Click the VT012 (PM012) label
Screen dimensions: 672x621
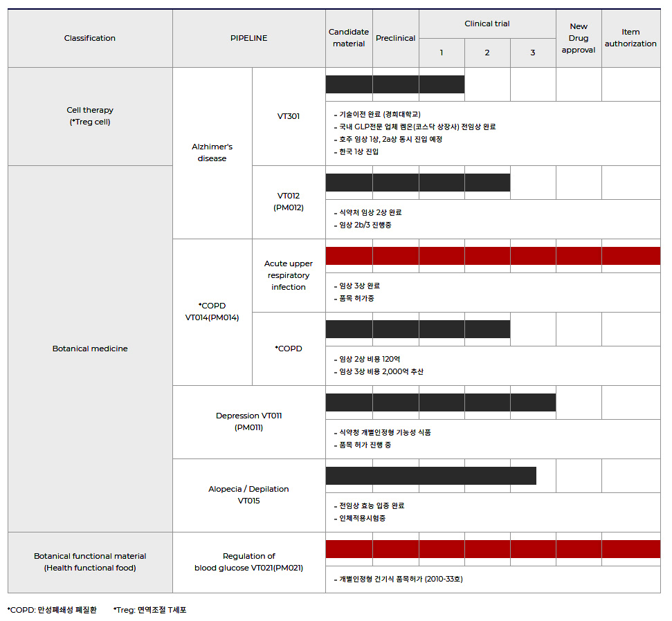[x=289, y=201]
